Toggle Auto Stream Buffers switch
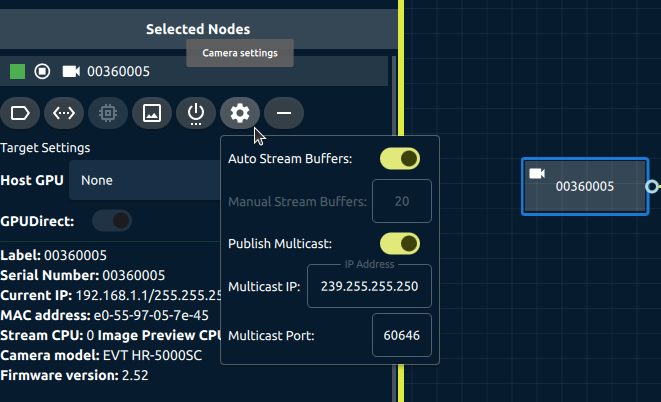Screen dimensions: 661x402 coord(400,159)
